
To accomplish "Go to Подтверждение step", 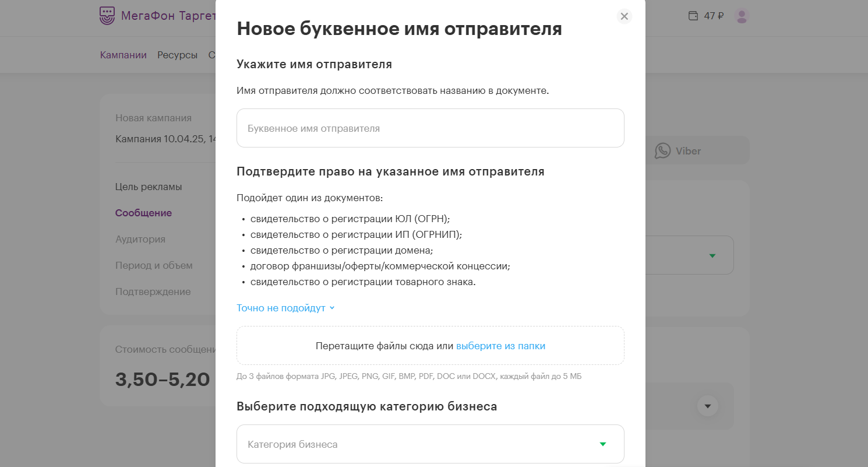I will point(153,292).
